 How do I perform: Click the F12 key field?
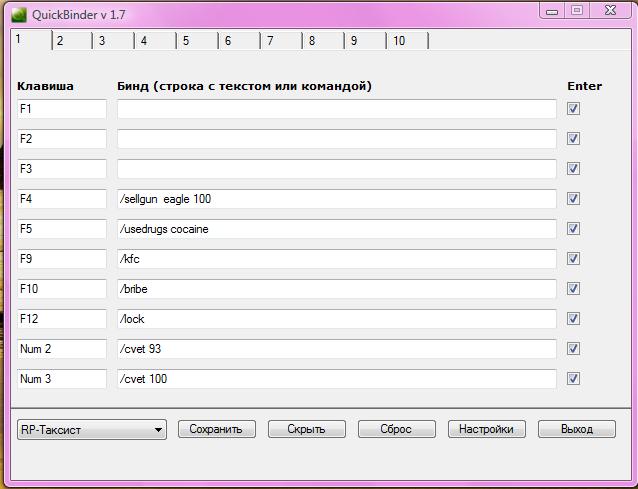pos(62,319)
